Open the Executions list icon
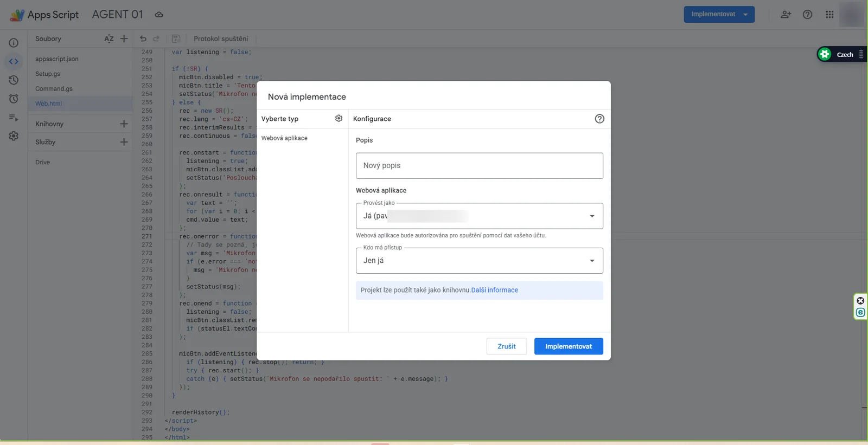 click(x=14, y=117)
